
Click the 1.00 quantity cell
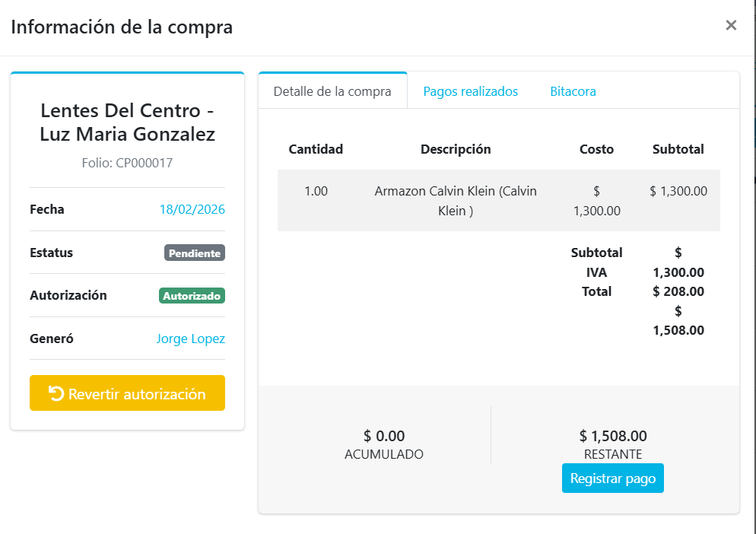click(x=316, y=191)
